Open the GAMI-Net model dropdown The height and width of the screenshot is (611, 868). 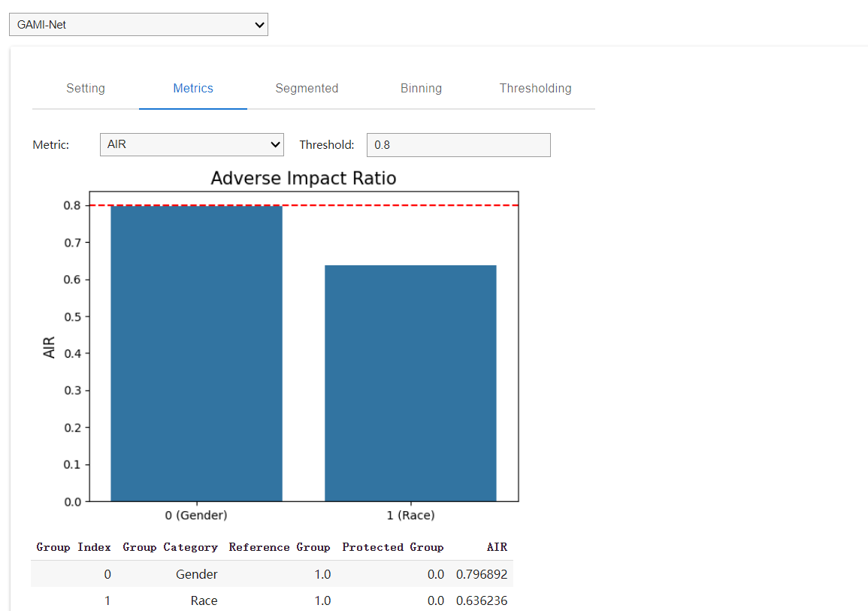[138, 25]
